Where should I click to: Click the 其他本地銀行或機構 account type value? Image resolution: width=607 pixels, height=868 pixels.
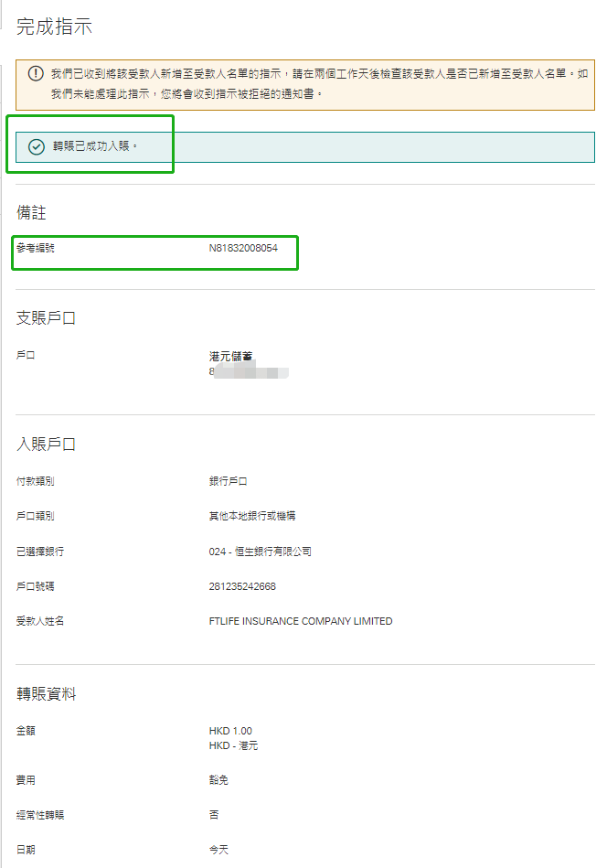[252, 516]
